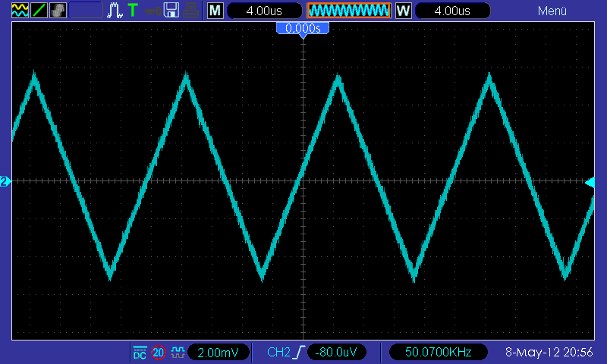Click the W window timebase box
This screenshot has height=364, width=607.
click(x=404, y=11)
